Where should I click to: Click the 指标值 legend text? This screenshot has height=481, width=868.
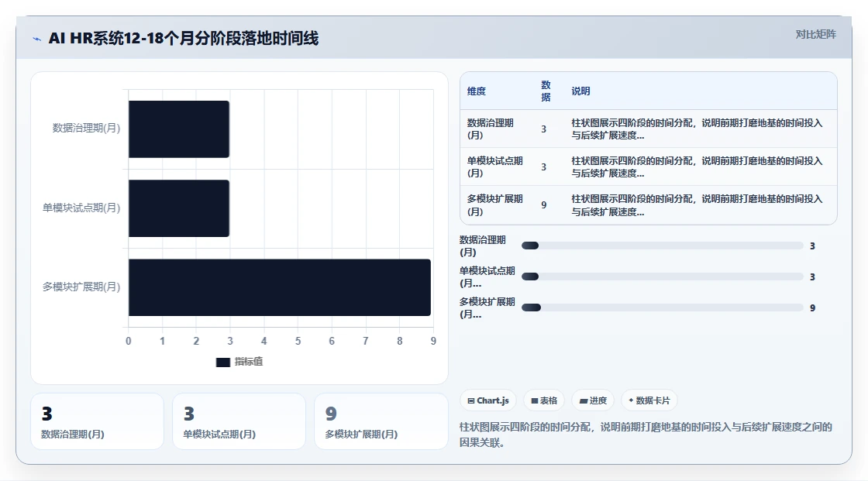point(249,362)
